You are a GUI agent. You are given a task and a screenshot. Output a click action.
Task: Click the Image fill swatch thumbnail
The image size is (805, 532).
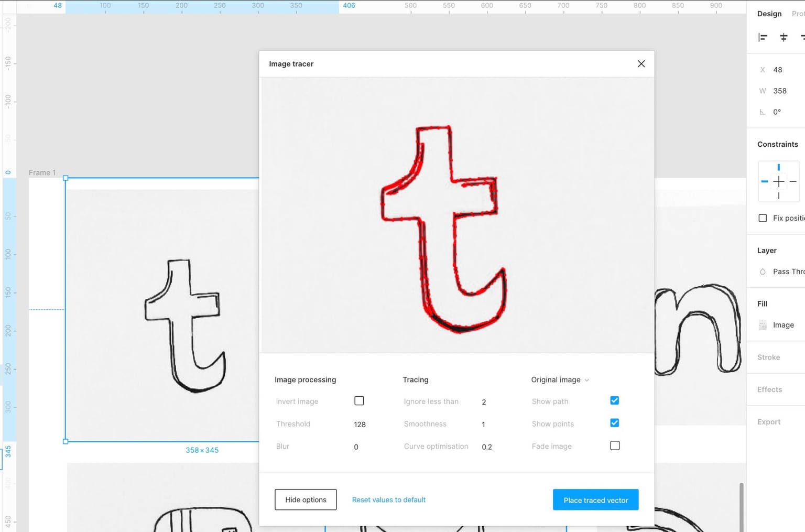point(763,325)
